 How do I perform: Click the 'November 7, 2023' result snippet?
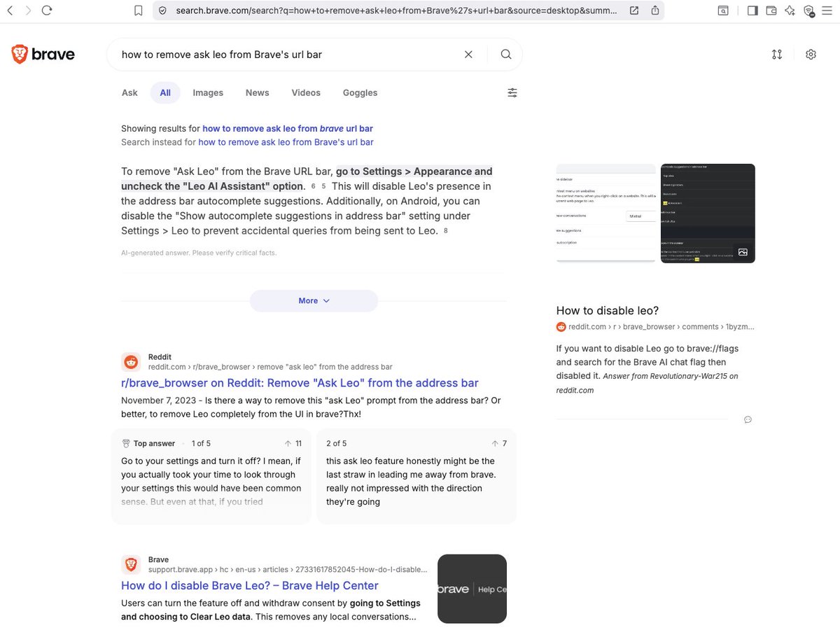pos(311,407)
